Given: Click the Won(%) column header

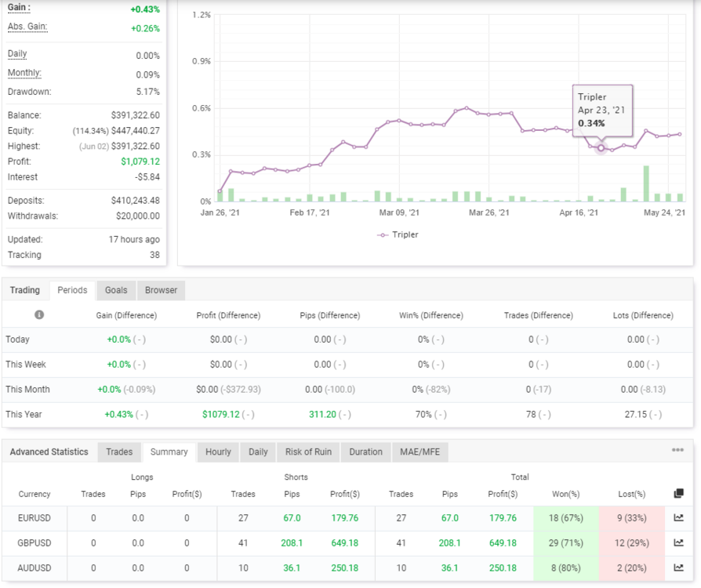Looking at the screenshot, I should 566,494.
